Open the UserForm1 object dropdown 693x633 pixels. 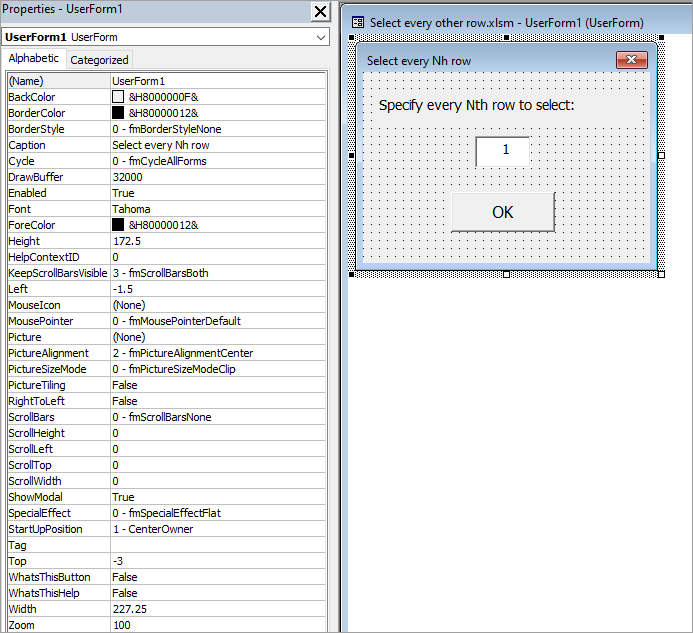tap(320, 37)
